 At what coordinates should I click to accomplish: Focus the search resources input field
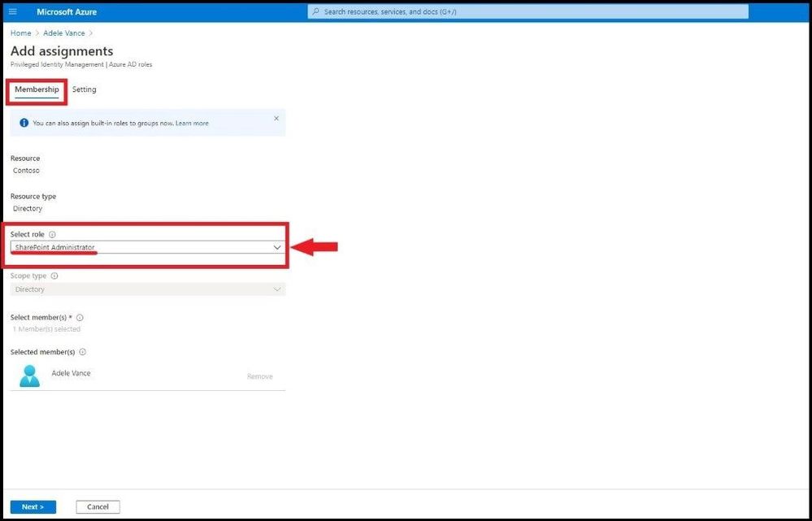click(528, 11)
